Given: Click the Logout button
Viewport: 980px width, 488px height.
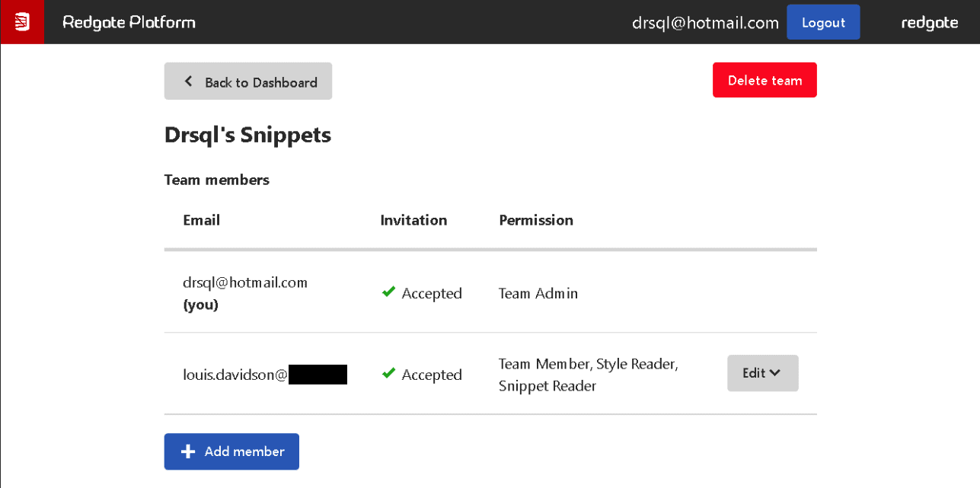Looking at the screenshot, I should coord(823,22).
